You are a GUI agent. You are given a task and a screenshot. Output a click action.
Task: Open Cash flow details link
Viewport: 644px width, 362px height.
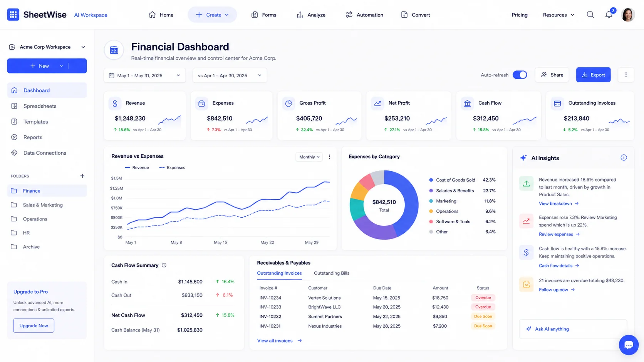tap(559, 266)
